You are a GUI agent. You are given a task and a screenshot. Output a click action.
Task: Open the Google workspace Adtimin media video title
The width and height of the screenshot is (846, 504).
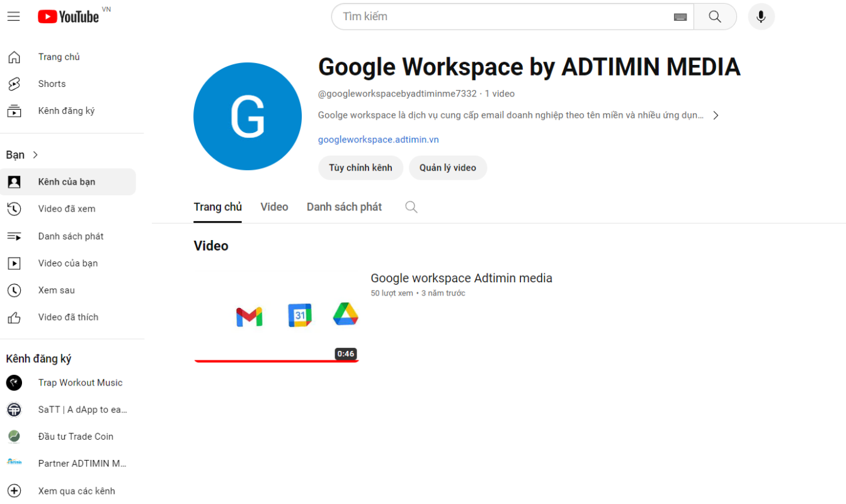click(x=461, y=278)
